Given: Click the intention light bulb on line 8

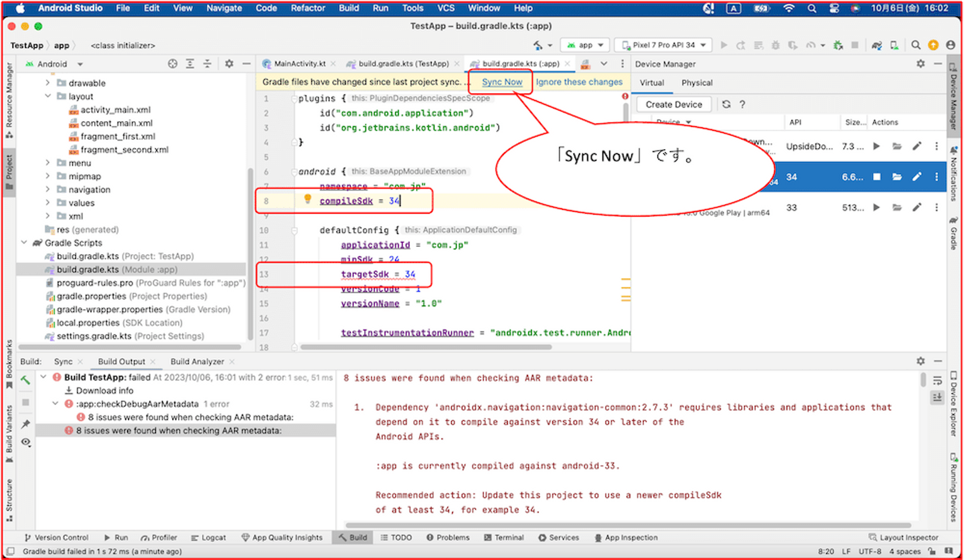Looking at the screenshot, I should point(308,199).
